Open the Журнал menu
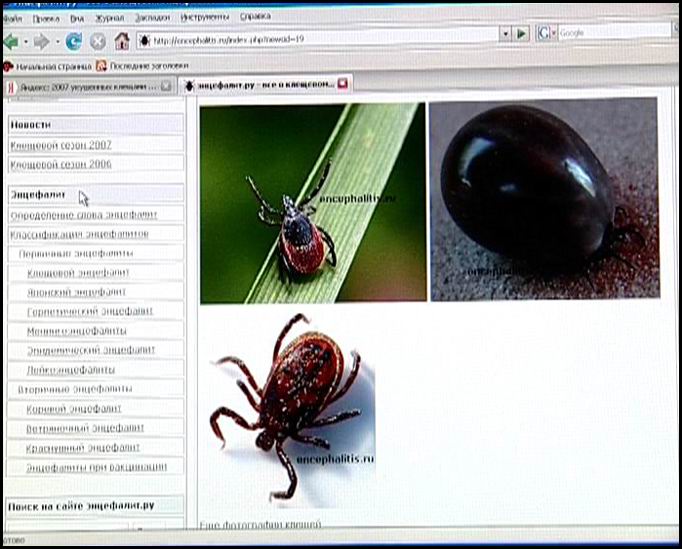This screenshot has width=682, height=549. [x=110, y=18]
